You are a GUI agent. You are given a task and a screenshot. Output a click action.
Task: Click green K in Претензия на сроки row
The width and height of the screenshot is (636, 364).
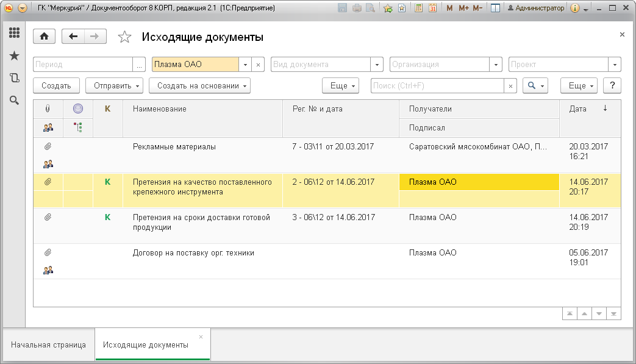(107, 217)
